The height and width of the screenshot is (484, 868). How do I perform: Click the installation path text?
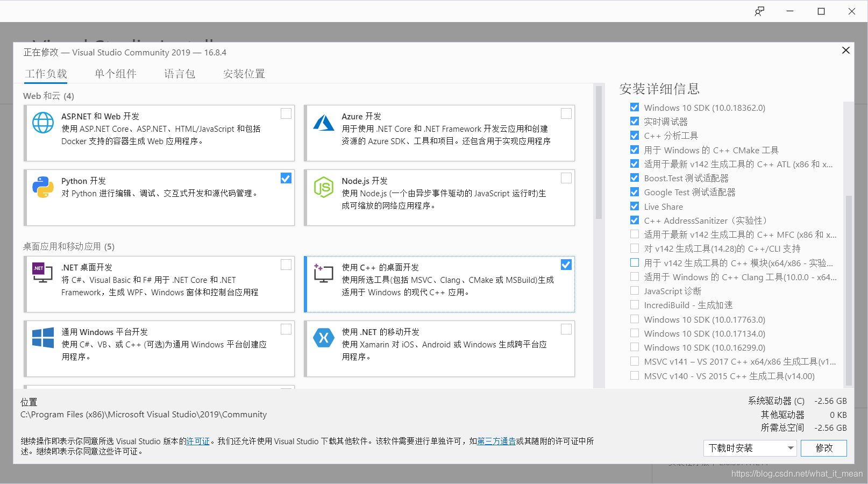click(x=144, y=415)
